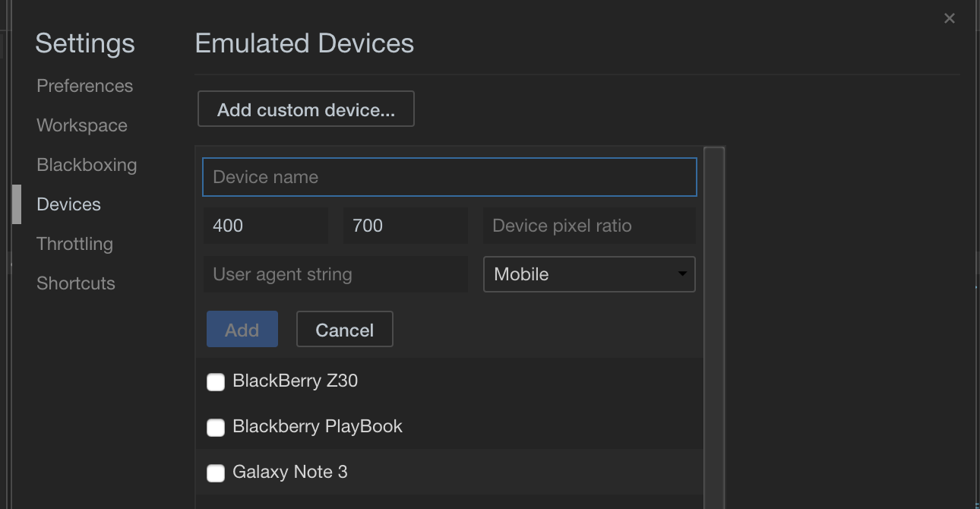980x509 pixels.
Task: View the Shortcuts section
Action: pyautogui.click(x=76, y=283)
